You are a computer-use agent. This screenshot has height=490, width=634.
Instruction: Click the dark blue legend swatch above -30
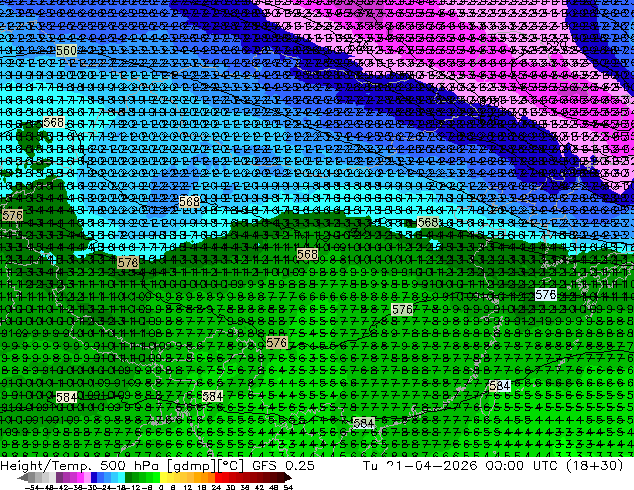tap(94, 477)
